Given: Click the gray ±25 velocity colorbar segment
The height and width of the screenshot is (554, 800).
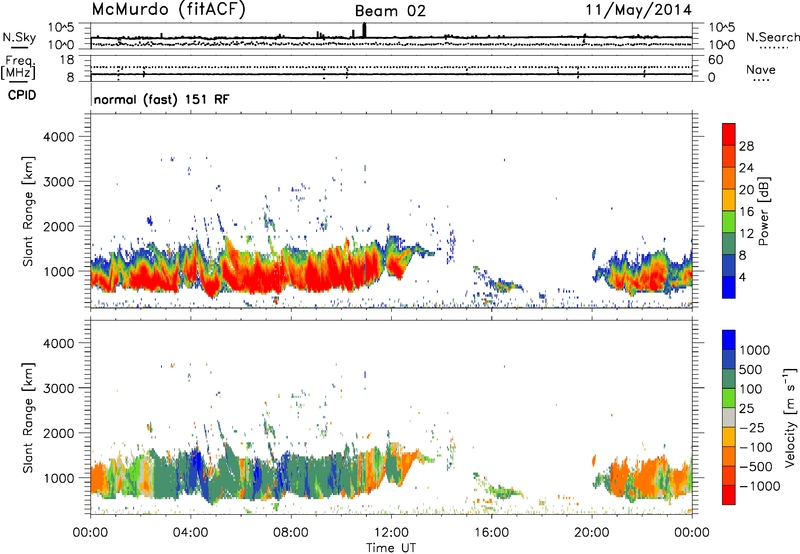Looking at the screenshot, I should 729,417.
